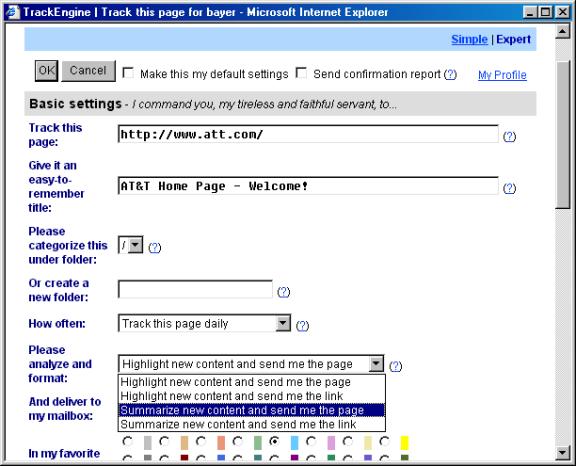Open the My Profile link
This screenshot has height=466, width=576.
pyautogui.click(x=502, y=75)
